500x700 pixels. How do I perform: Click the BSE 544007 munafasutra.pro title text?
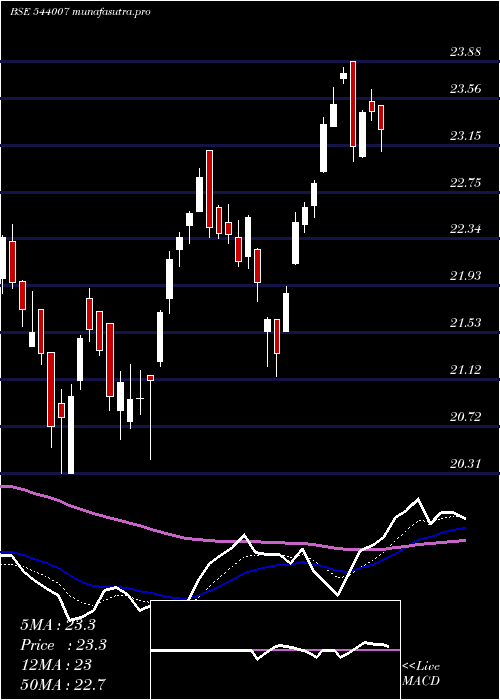[x=80, y=12]
